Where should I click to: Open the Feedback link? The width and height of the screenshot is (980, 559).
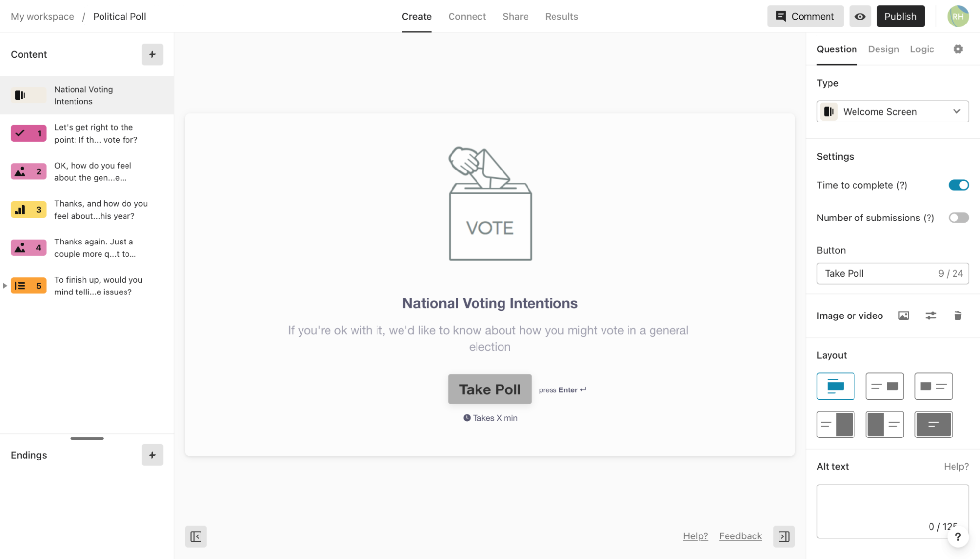point(740,536)
